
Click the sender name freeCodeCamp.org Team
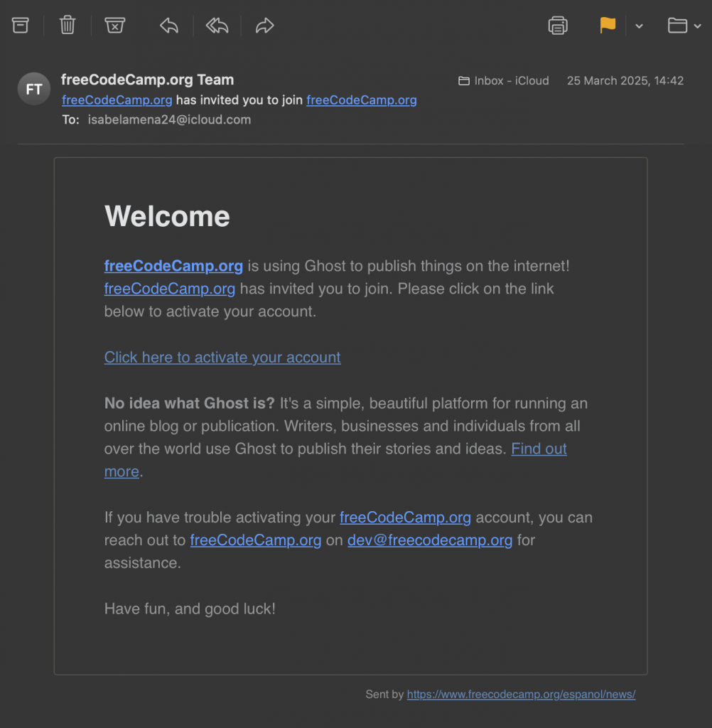click(147, 80)
